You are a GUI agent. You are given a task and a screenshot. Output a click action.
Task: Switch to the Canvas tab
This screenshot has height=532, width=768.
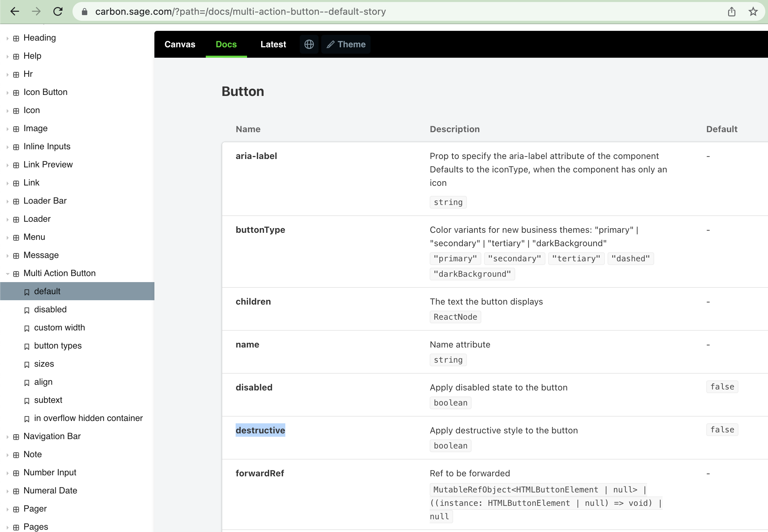pos(180,44)
